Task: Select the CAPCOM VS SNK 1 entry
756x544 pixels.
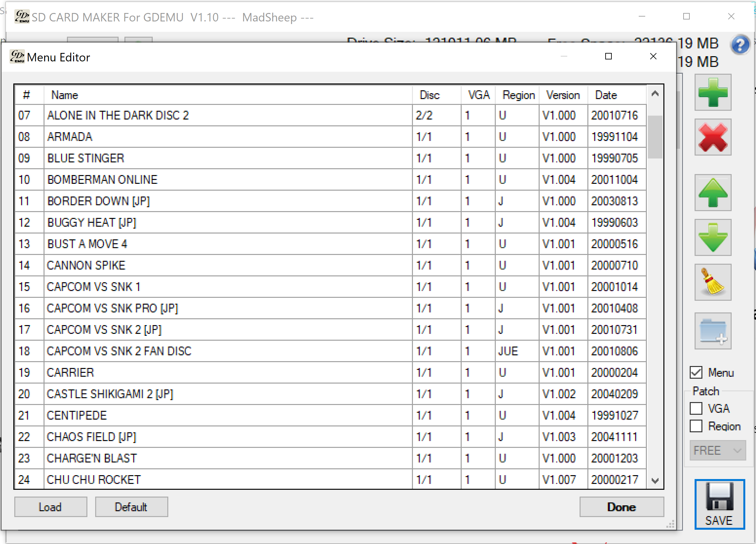Action: 330,286
